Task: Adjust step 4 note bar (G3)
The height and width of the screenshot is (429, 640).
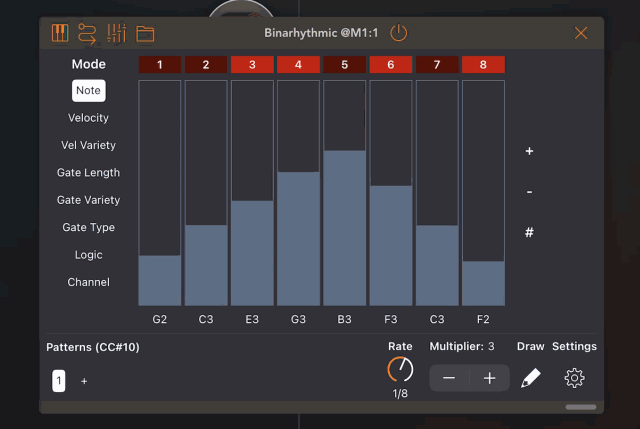Action: point(298,193)
